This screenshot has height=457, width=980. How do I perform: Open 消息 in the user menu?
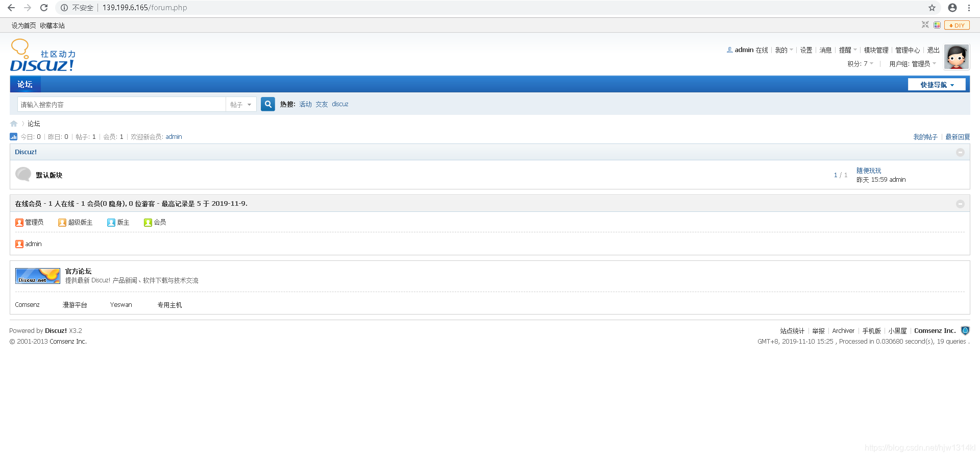pyautogui.click(x=825, y=50)
